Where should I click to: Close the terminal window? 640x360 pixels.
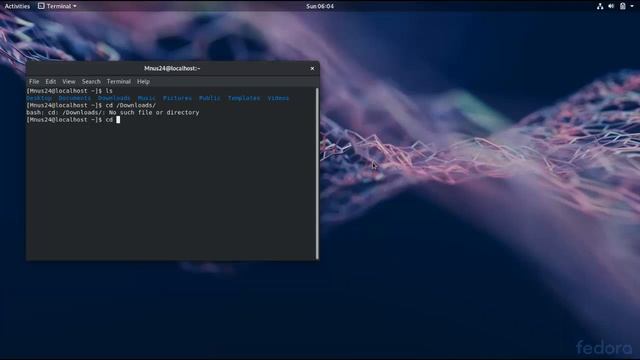312,69
